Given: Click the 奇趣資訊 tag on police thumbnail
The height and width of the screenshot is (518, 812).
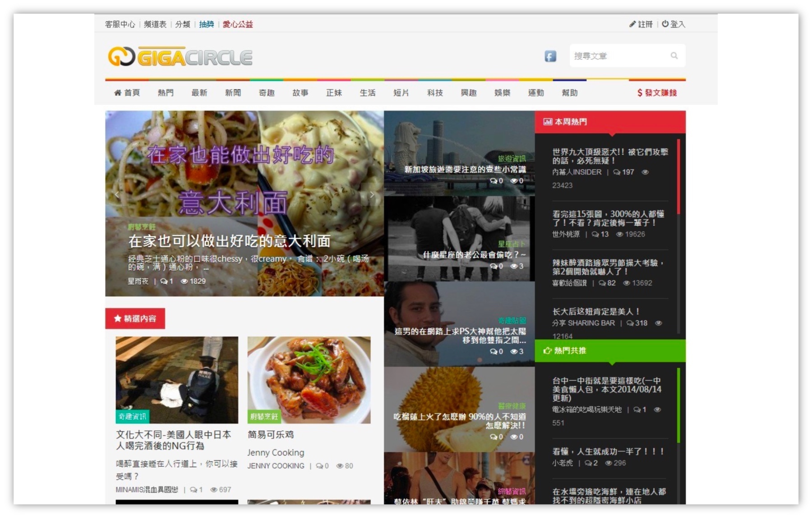Looking at the screenshot, I should tap(132, 416).
